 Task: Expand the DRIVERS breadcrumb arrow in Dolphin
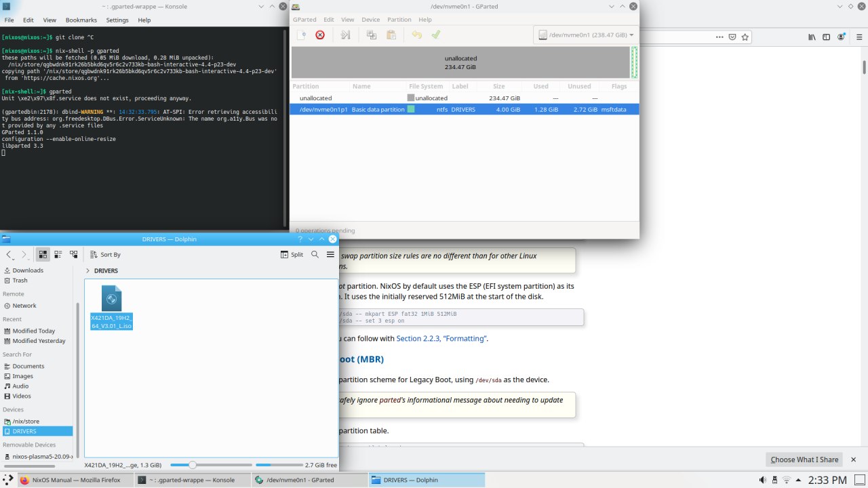pyautogui.click(x=87, y=270)
